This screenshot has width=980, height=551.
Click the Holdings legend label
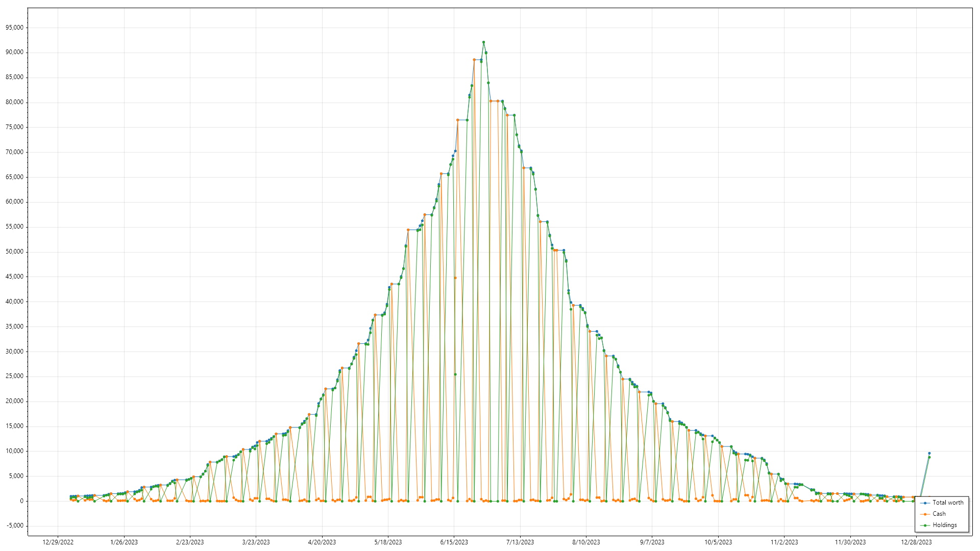click(944, 525)
